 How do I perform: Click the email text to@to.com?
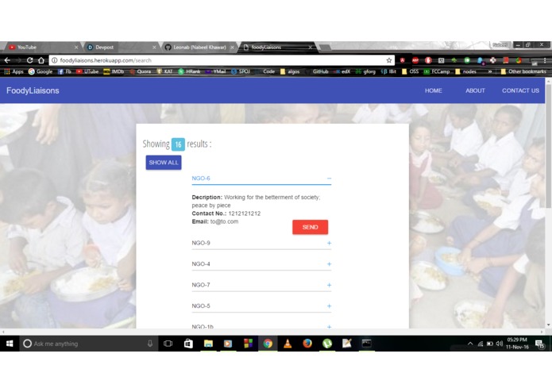pos(224,221)
